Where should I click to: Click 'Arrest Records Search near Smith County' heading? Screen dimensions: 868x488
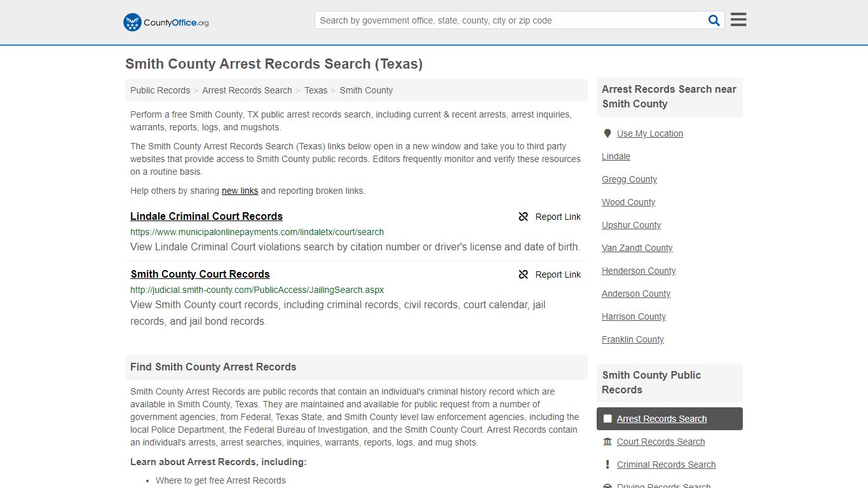[669, 97]
